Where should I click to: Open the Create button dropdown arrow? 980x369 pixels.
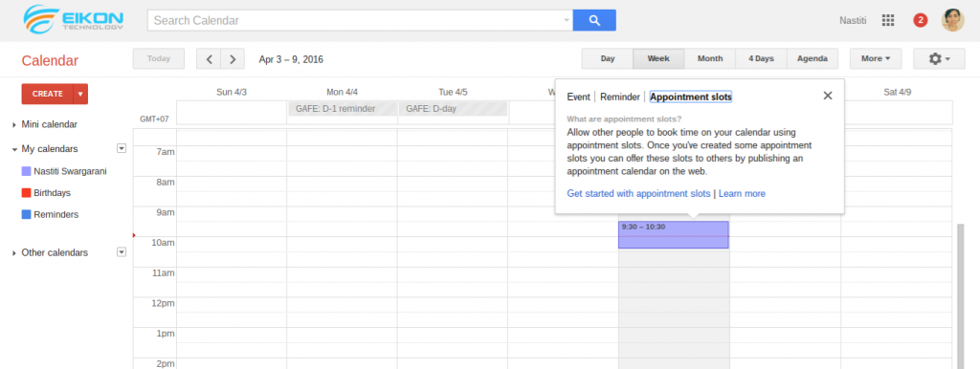click(x=80, y=94)
